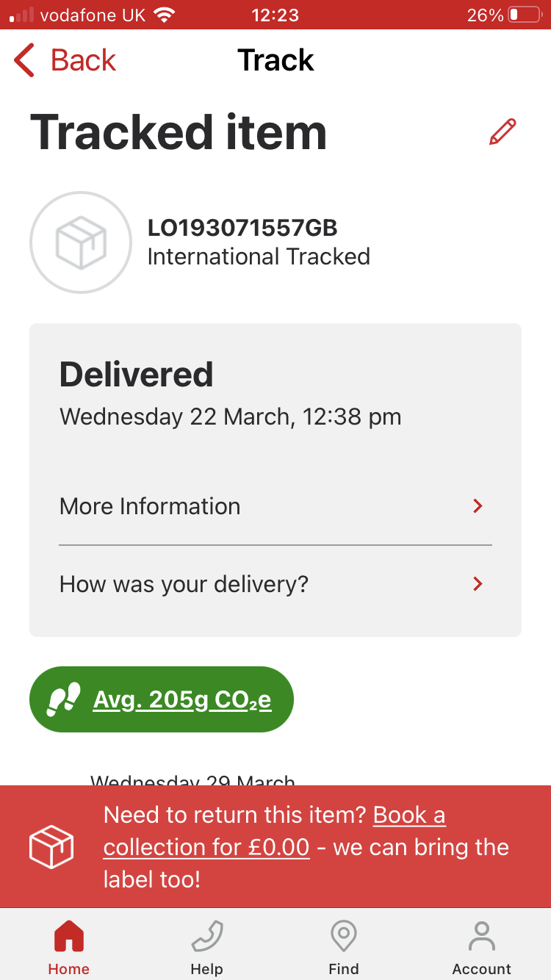
Task: Tap the Delivered status heading
Action: pos(137,375)
